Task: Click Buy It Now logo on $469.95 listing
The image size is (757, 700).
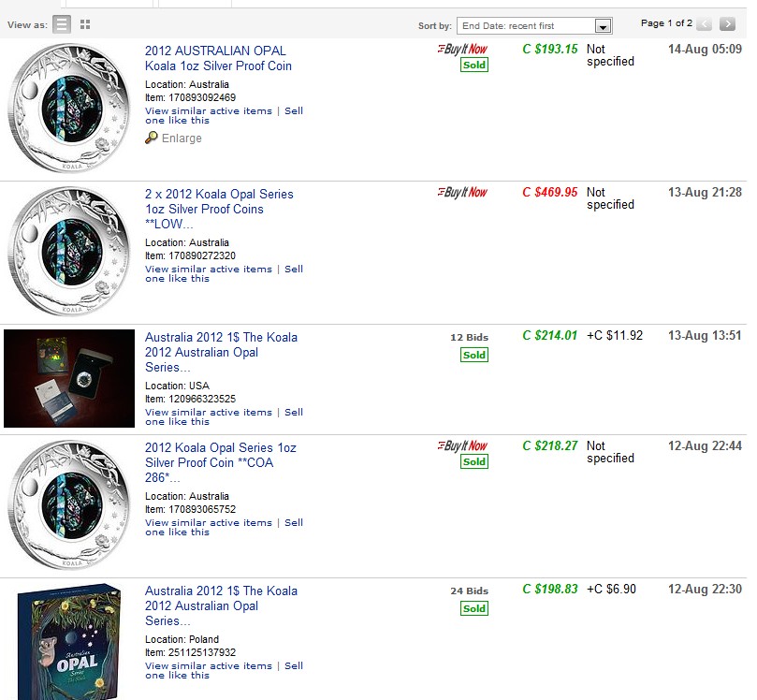Action: click(x=462, y=192)
